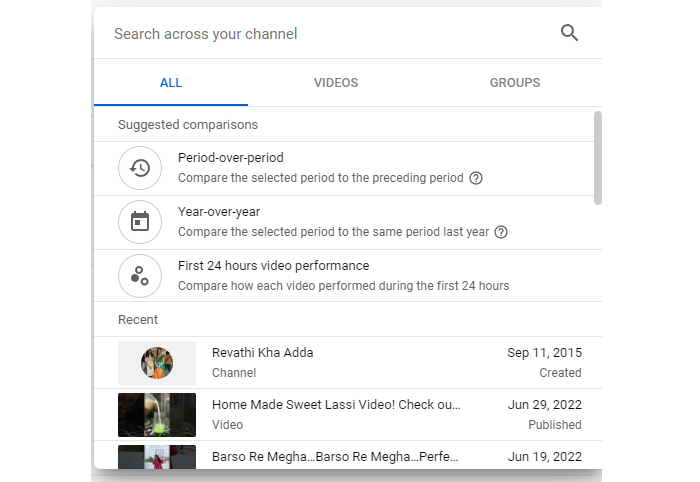Click Revathi Kha Adda channel avatar thumbnail
Screen dimensions: 700x482
[x=157, y=363]
